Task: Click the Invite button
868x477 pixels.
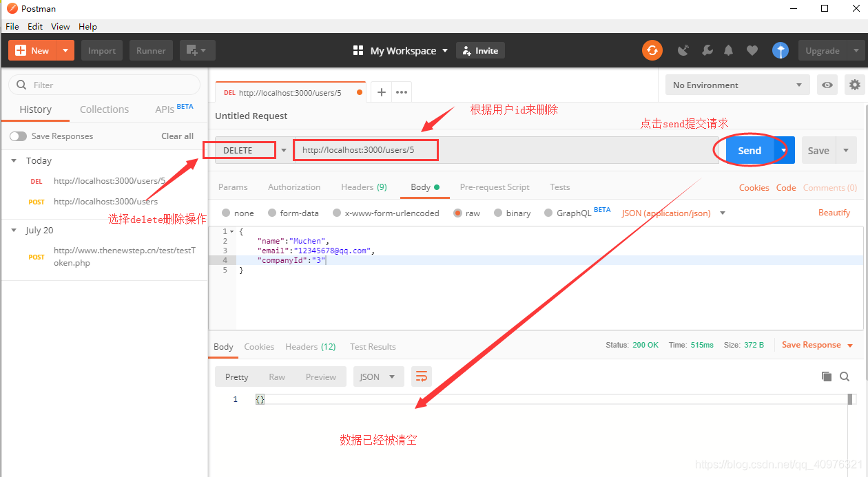Action: (x=480, y=50)
